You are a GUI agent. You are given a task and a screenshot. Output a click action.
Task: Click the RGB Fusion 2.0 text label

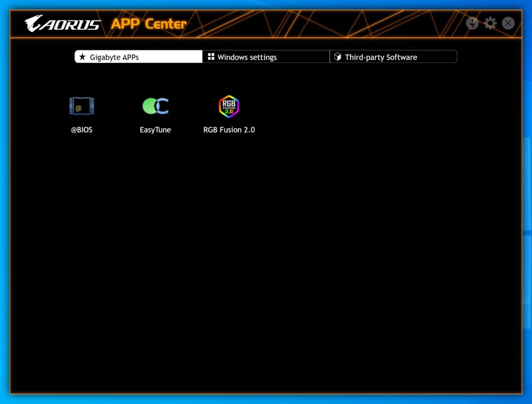click(x=229, y=130)
